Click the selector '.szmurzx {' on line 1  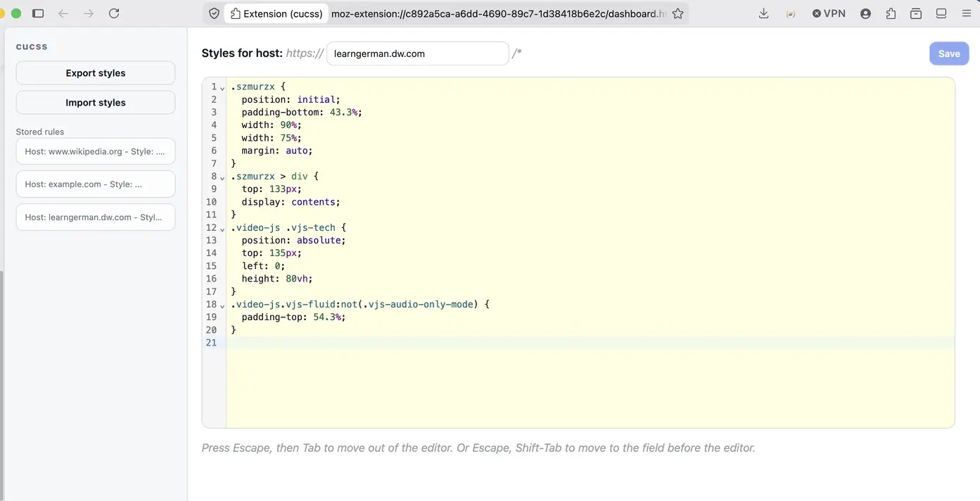258,87
